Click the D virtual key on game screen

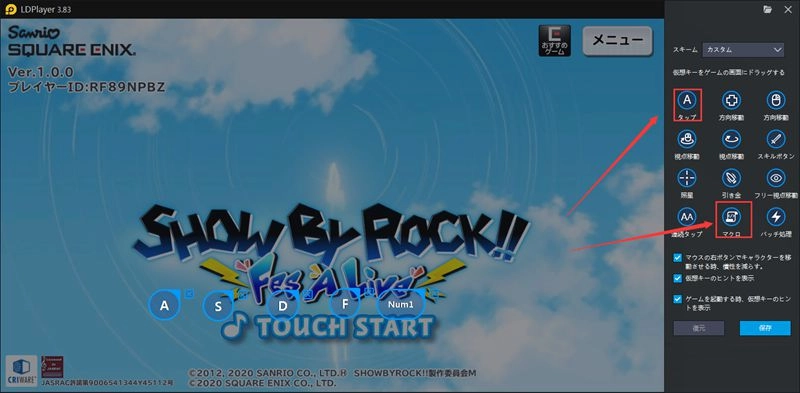point(283,306)
